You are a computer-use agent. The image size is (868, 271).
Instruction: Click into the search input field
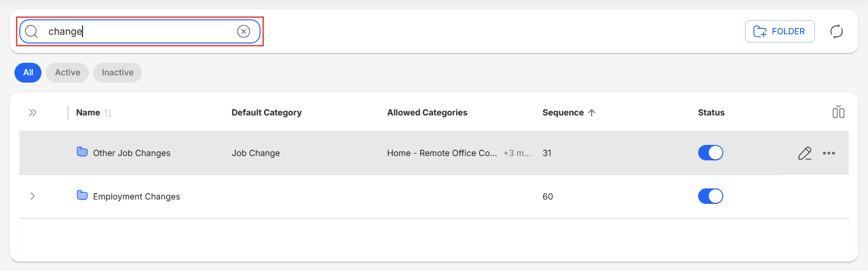point(140,31)
